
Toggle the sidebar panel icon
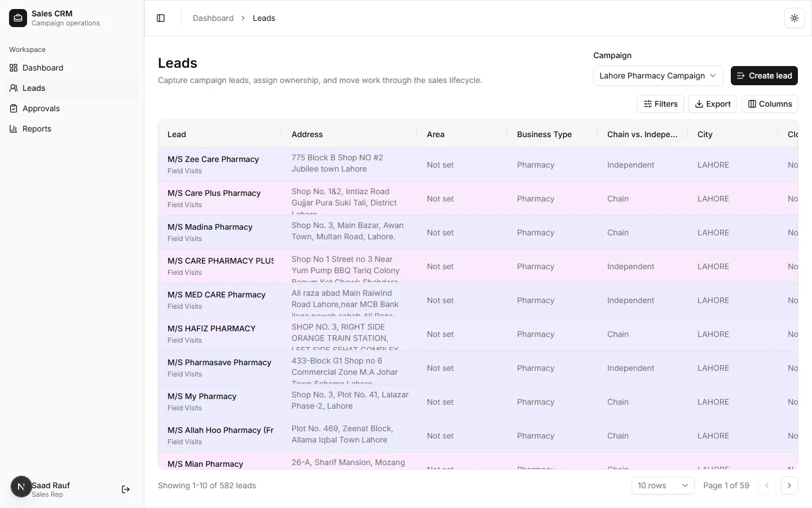[x=161, y=18]
